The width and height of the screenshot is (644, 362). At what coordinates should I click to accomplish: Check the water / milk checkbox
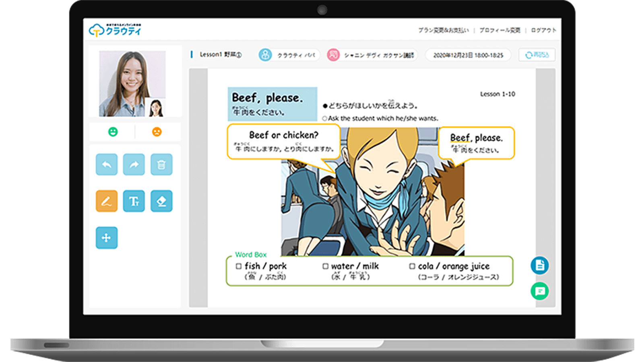325,266
